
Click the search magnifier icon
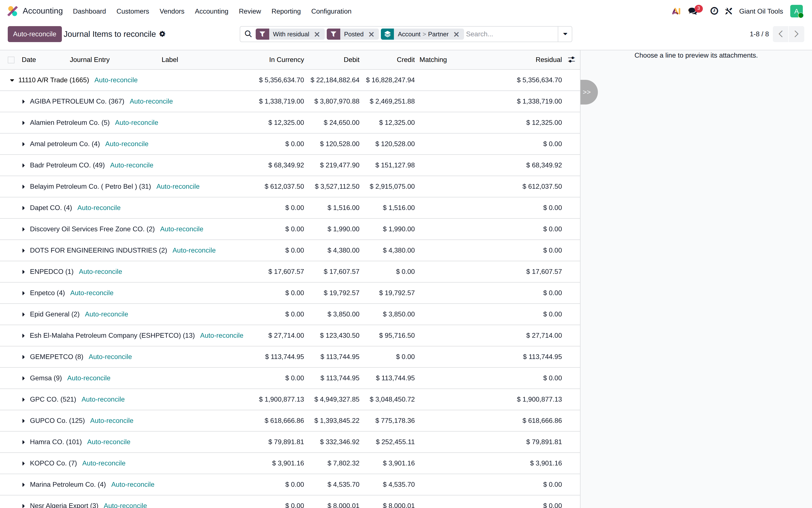248,34
